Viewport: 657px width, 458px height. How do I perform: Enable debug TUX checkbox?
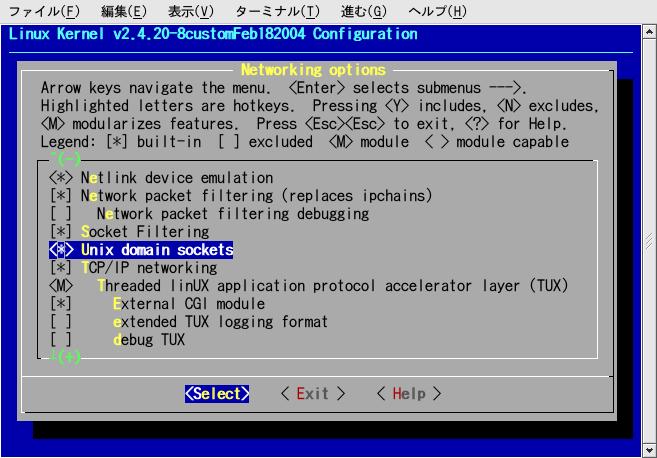[61, 340]
